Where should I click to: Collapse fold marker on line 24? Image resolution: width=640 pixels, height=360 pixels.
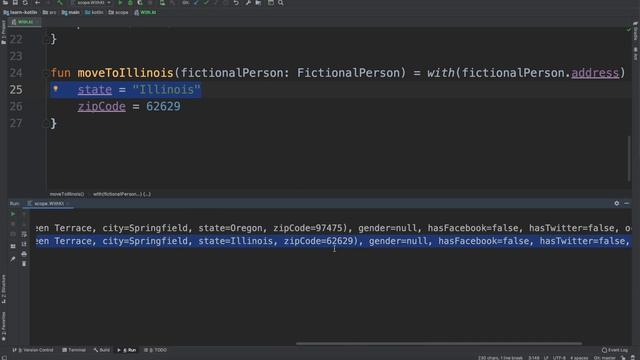[45, 73]
